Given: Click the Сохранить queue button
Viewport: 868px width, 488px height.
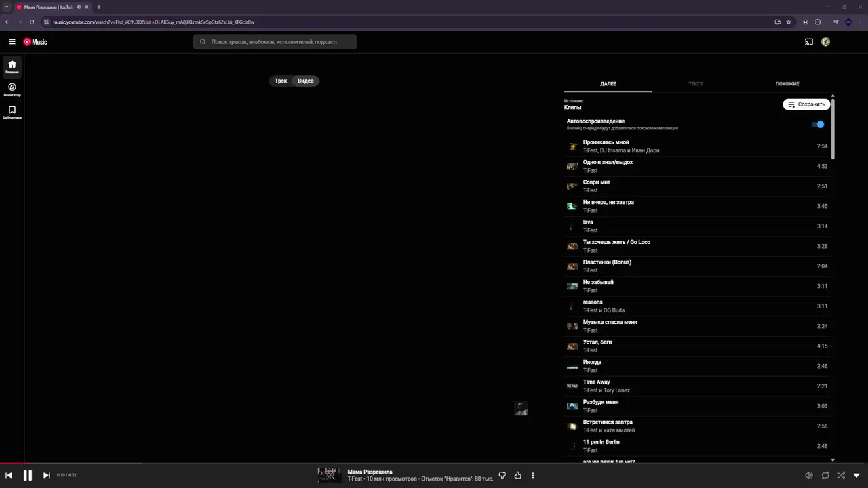Looking at the screenshot, I should 806,104.
